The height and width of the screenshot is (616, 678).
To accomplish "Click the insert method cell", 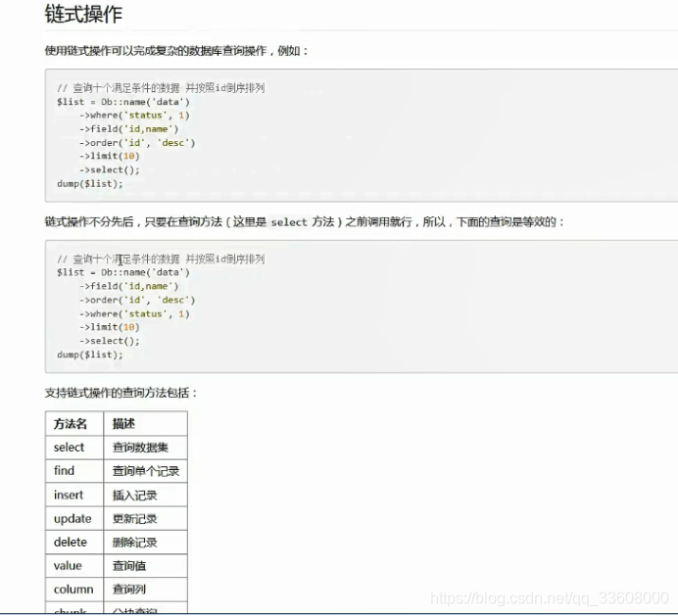I will [x=74, y=495].
